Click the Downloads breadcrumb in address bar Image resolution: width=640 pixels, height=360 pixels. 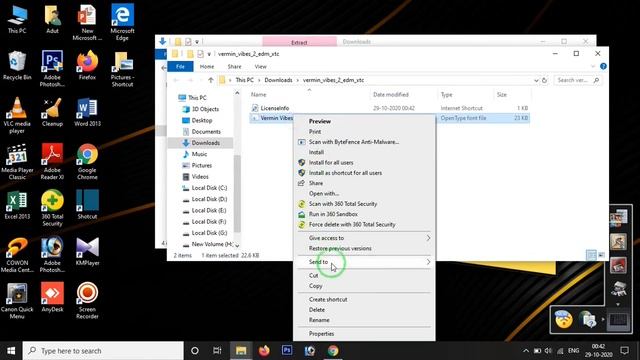point(278,80)
